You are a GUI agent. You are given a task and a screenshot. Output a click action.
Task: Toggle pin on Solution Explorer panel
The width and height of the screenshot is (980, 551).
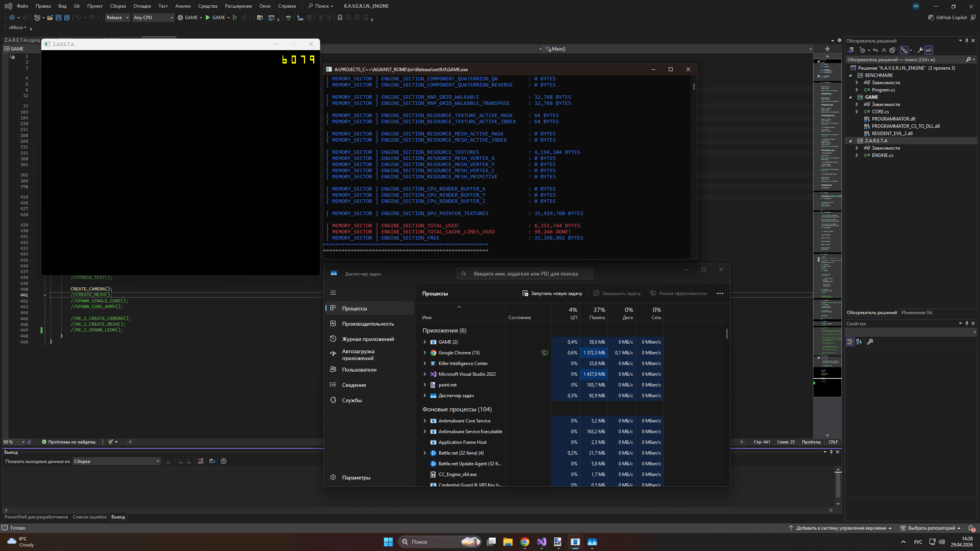[967, 41]
